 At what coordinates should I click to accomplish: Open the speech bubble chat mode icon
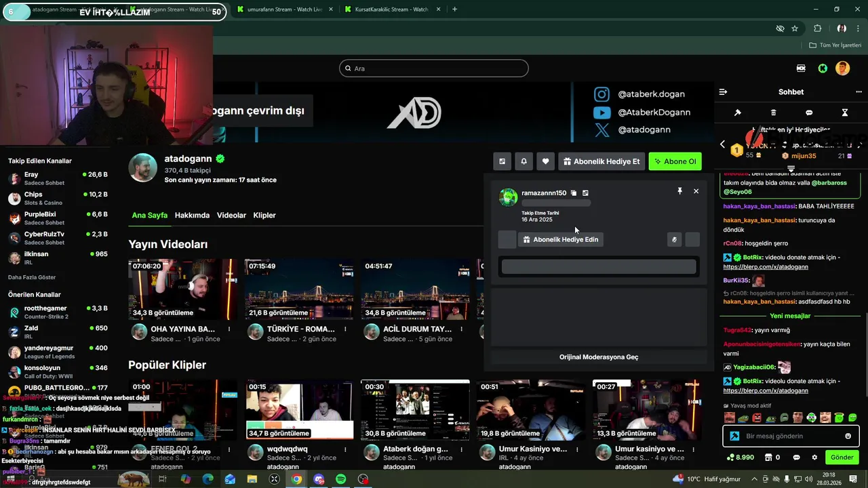(809, 113)
